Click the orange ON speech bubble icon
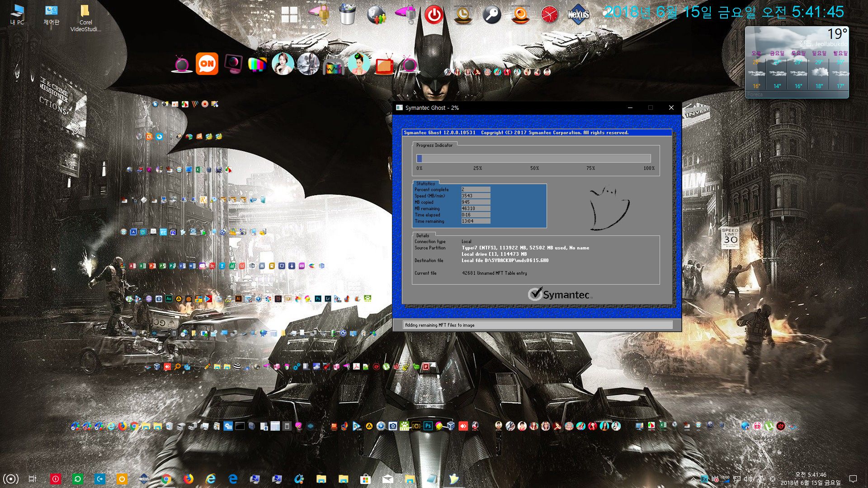The height and width of the screenshot is (488, 868). click(207, 64)
